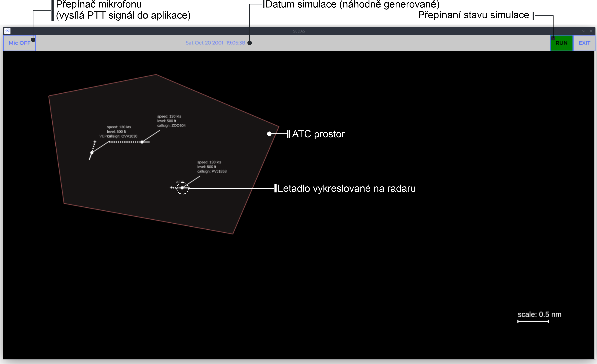The width and height of the screenshot is (597, 364).
Task: Click the EXIT button
Action: (x=584, y=43)
